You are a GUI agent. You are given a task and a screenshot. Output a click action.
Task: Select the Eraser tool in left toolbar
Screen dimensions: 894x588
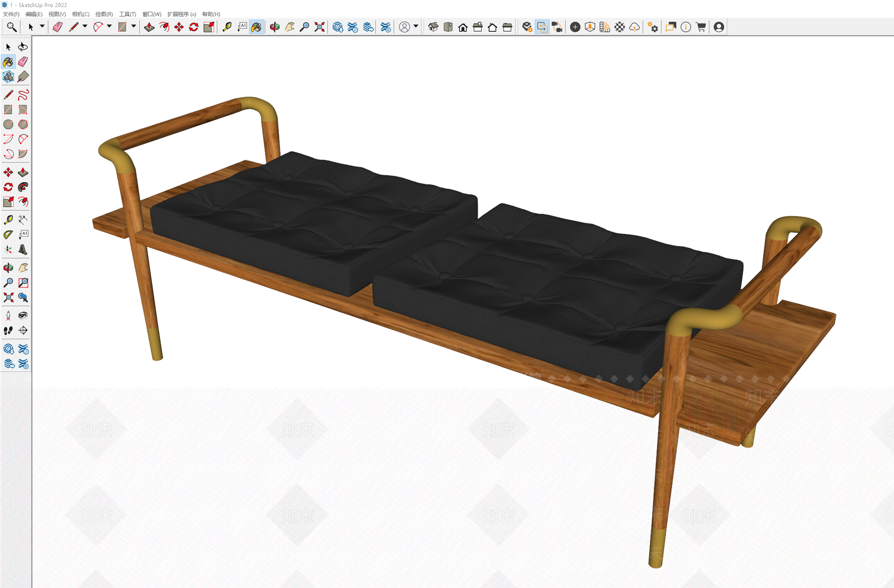23,62
